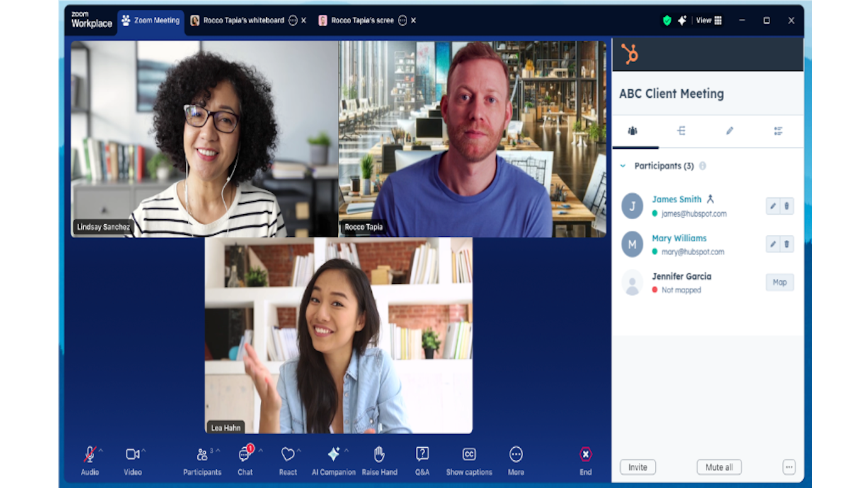Select Lindsay Sanchez video tile
The width and height of the screenshot is (868, 488).
(205, 139)
